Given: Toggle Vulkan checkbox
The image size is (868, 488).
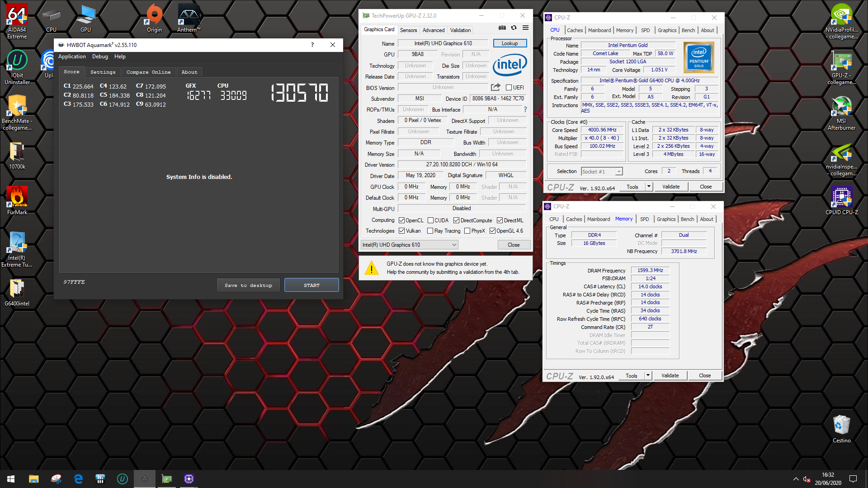Looking at the screenshot, I should pos(401,231).
